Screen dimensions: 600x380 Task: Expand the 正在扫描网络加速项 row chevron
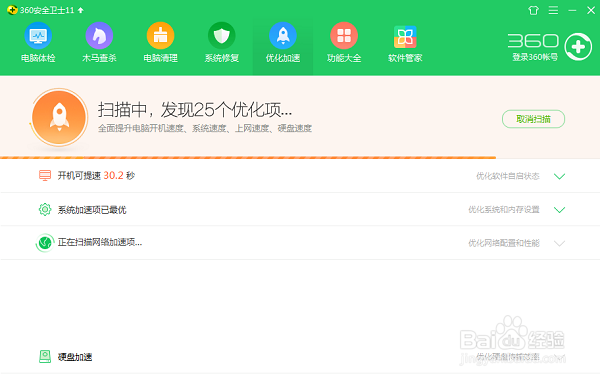(559, 243)
